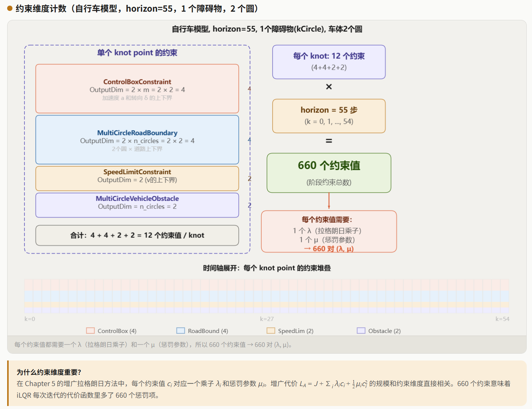The image size is (532, 409).
Task: Click the multiplication sign between the boxes
Action: pos(329,87)
